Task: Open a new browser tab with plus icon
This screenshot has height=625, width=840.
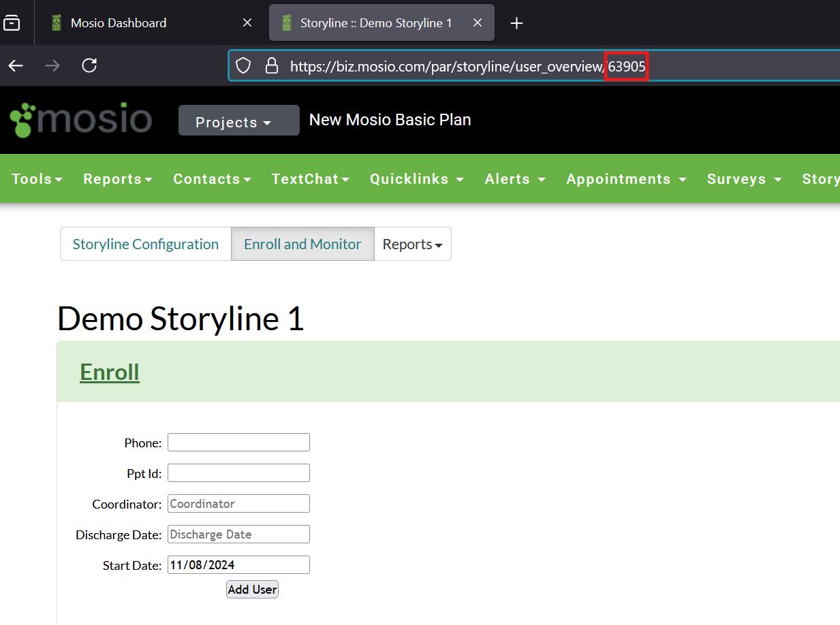Action: [516, 23]
